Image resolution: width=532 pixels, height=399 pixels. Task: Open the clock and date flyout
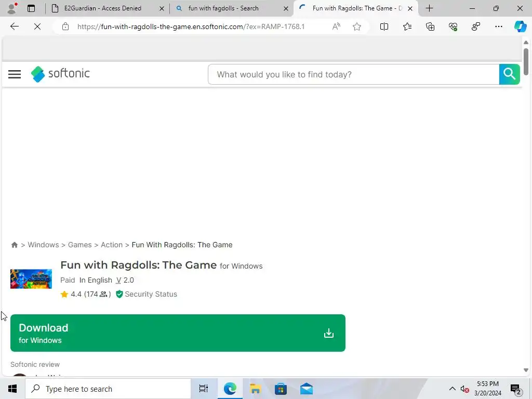pos(487,389)
